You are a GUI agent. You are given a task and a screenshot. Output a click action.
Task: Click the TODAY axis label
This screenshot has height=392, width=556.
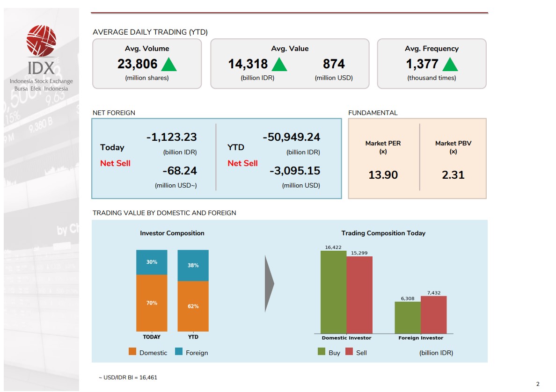(152, 337)
